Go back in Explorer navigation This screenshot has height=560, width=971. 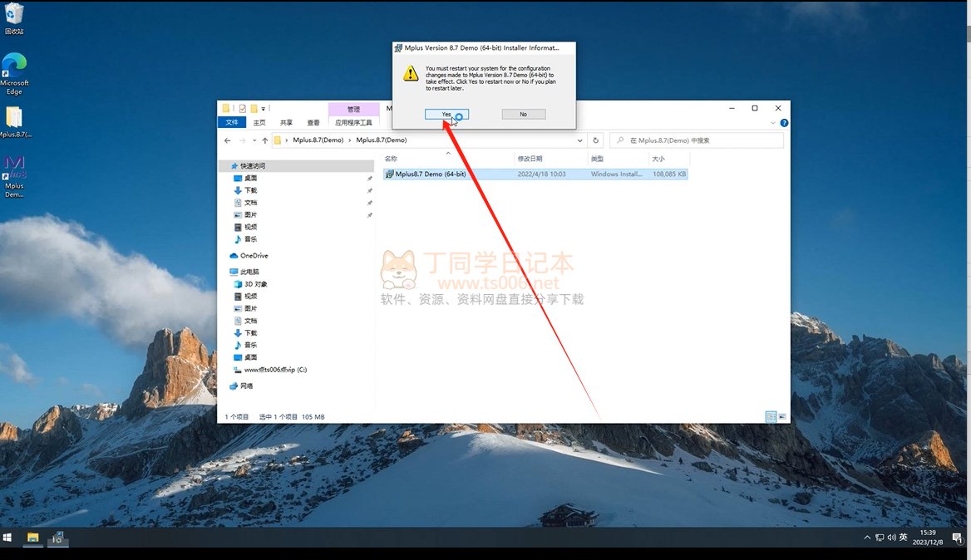227,140
